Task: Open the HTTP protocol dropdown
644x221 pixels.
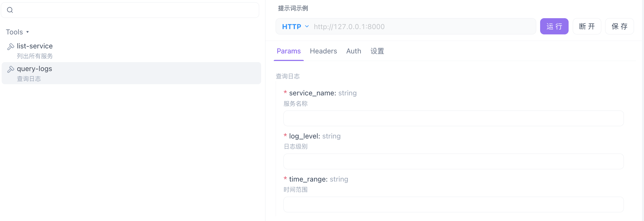Action: tap(295, 27)
